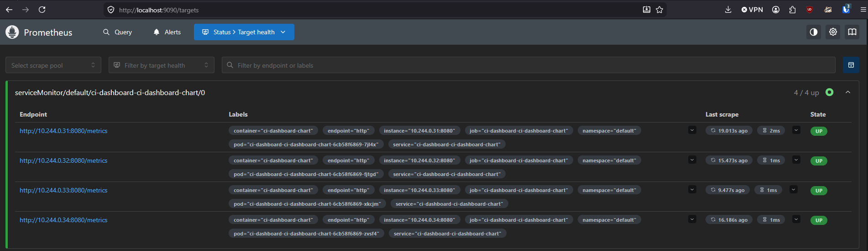Open the browser extensions puzzle icon
This screenshot has height=251, width=868.
tap(792, 10)
